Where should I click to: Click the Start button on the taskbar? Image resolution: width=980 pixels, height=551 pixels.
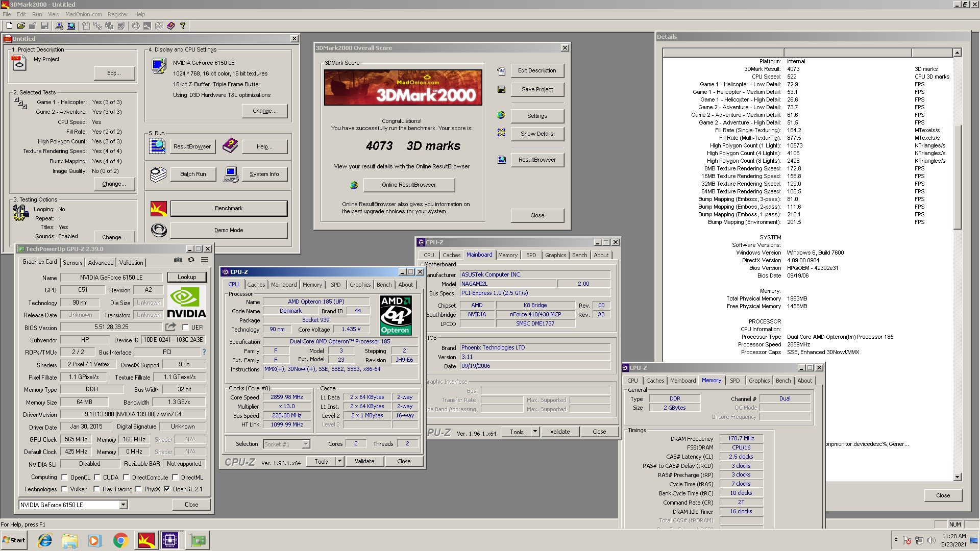14,540
